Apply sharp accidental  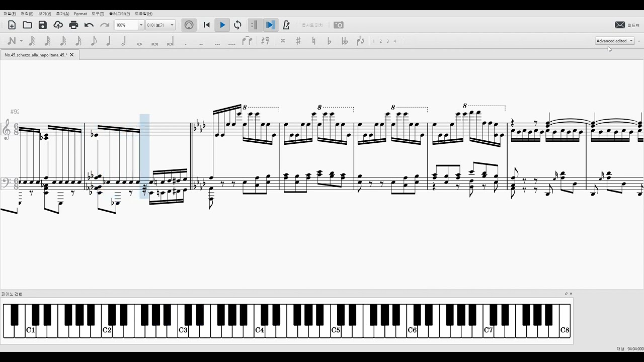[x=298, y=41]
